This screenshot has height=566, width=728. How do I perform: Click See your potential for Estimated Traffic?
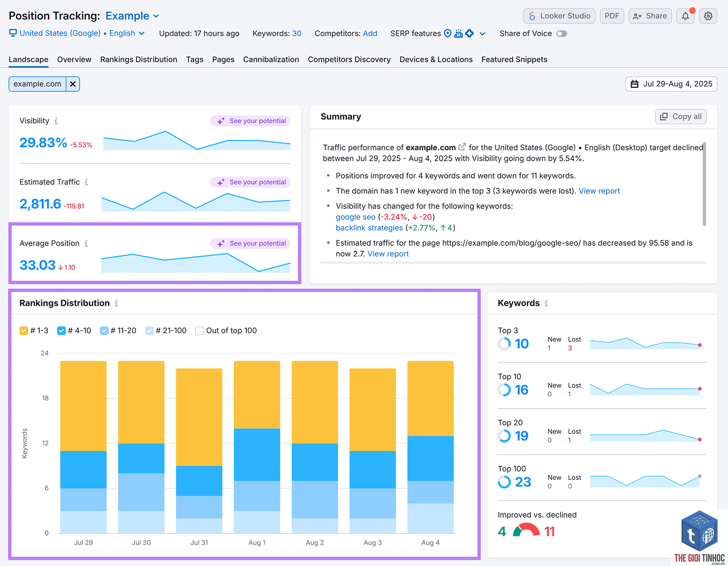tap(250, 182)
